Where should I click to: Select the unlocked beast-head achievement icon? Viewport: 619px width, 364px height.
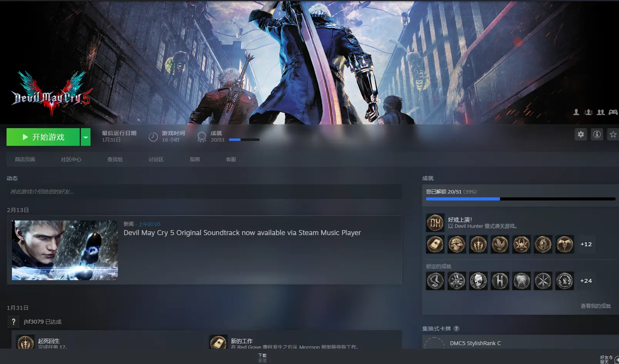(457, 244)
